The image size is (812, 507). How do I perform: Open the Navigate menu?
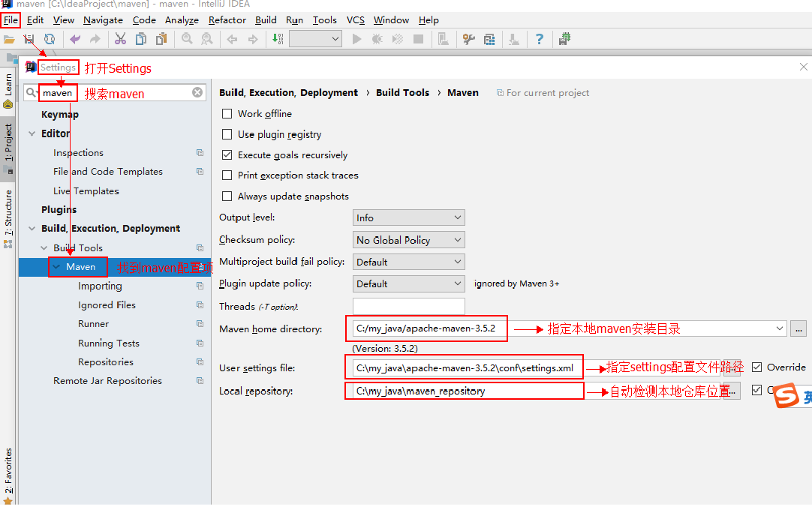103,20
